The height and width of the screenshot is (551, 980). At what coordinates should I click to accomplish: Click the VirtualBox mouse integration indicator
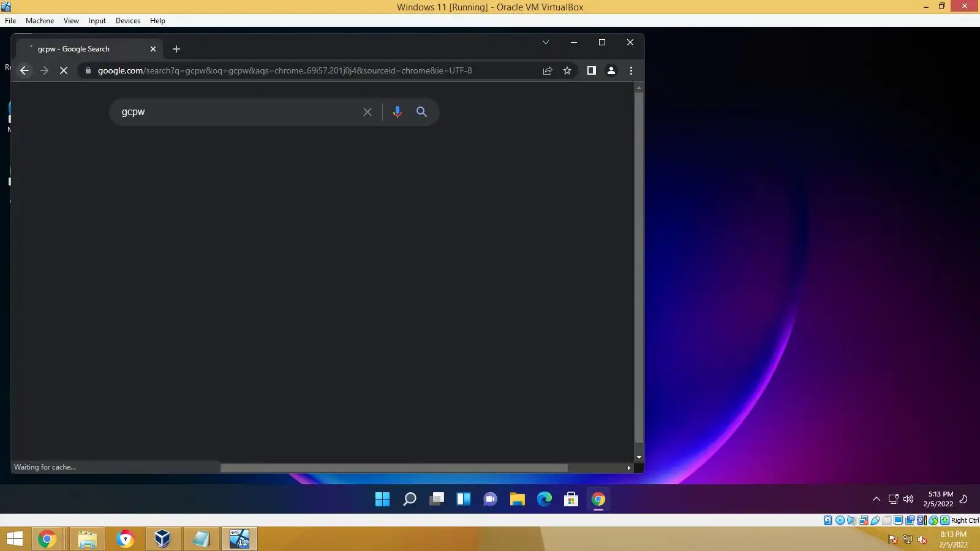[933, 520]
